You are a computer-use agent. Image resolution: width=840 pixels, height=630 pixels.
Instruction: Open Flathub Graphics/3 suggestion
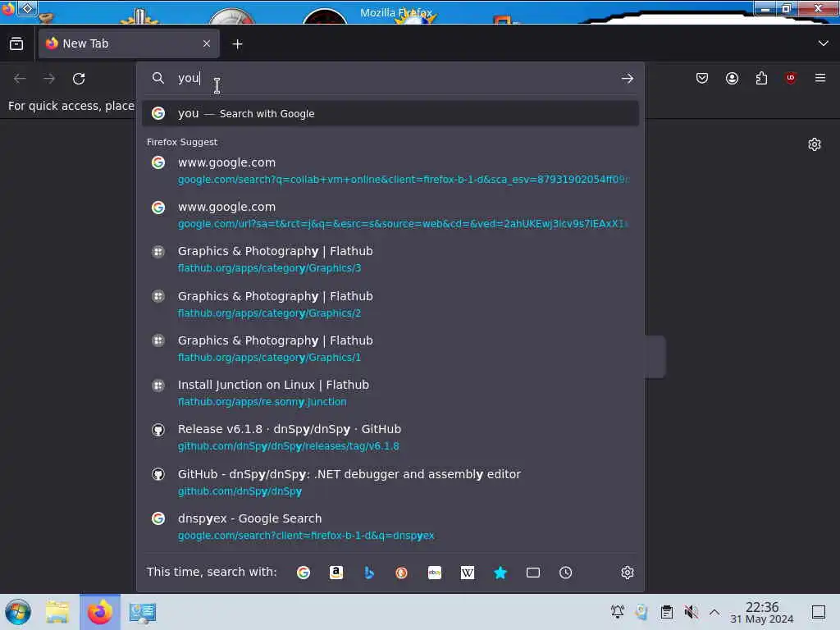(390, 259)
